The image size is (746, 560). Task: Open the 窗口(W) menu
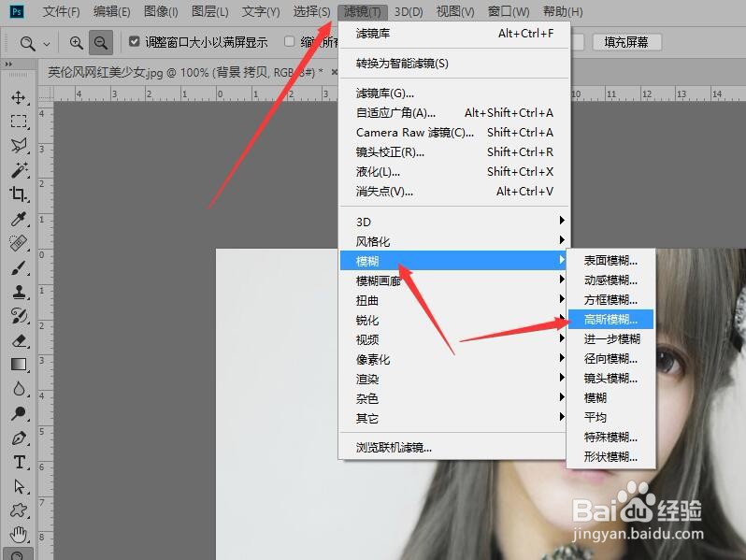[509, 11]
